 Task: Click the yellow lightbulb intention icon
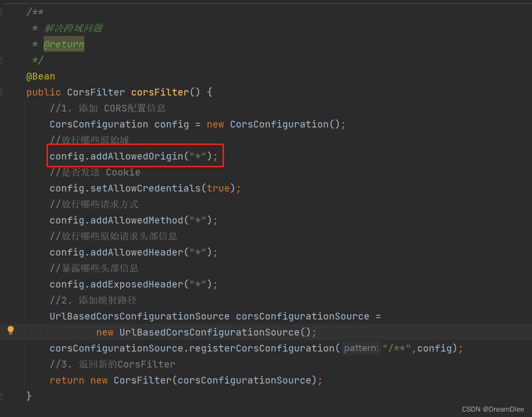11,330
